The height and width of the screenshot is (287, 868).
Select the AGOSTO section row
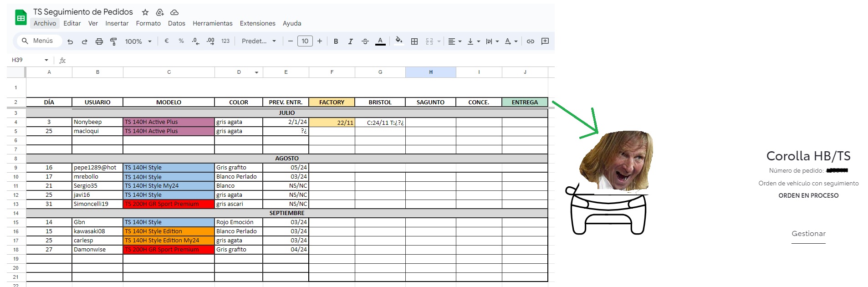point(287,159)
